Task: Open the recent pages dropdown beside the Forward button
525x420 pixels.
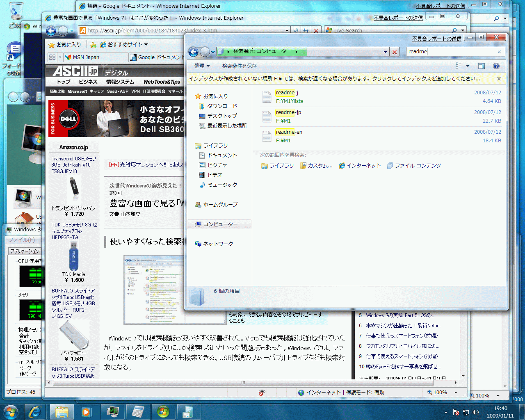Action: tap(213, 52)
